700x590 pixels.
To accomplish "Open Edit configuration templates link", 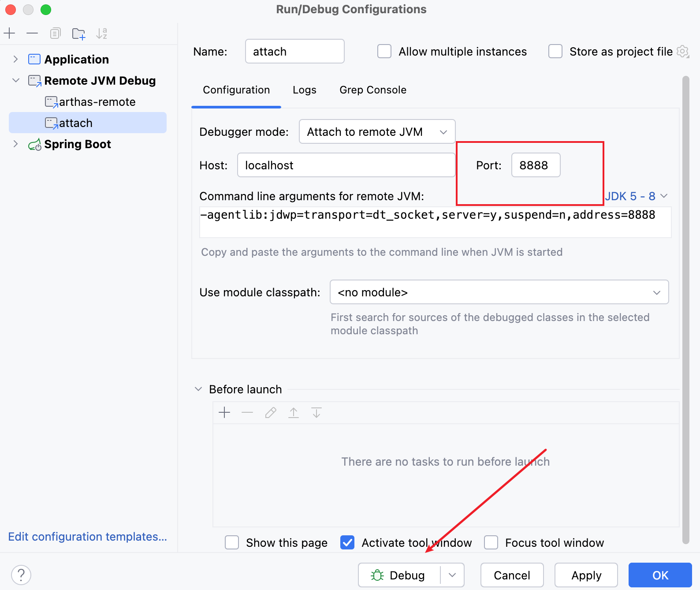I will click(87, 537).
